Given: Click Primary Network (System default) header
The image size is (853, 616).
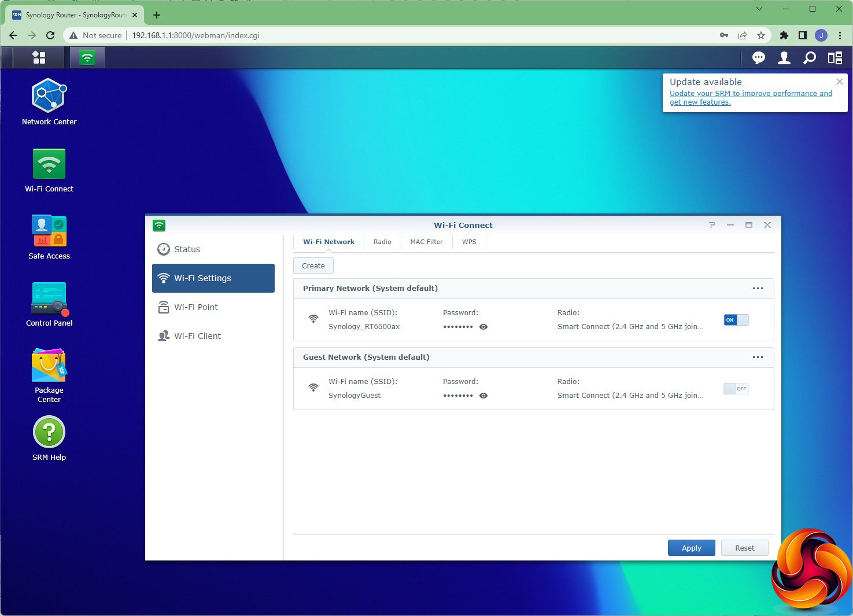Looking at the screenshot, I should coord(370,288).
